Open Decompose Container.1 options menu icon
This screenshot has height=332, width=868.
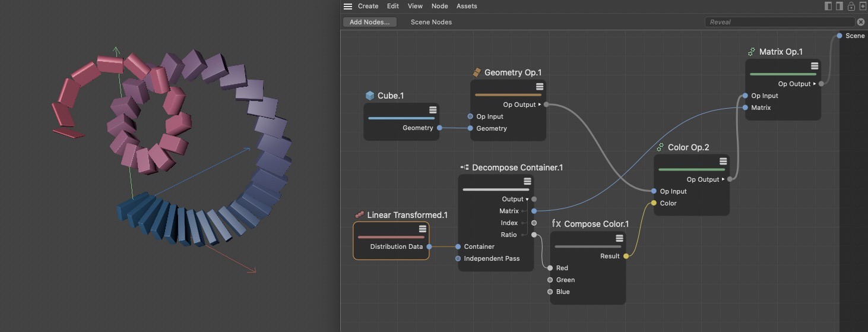pos(527,181)
